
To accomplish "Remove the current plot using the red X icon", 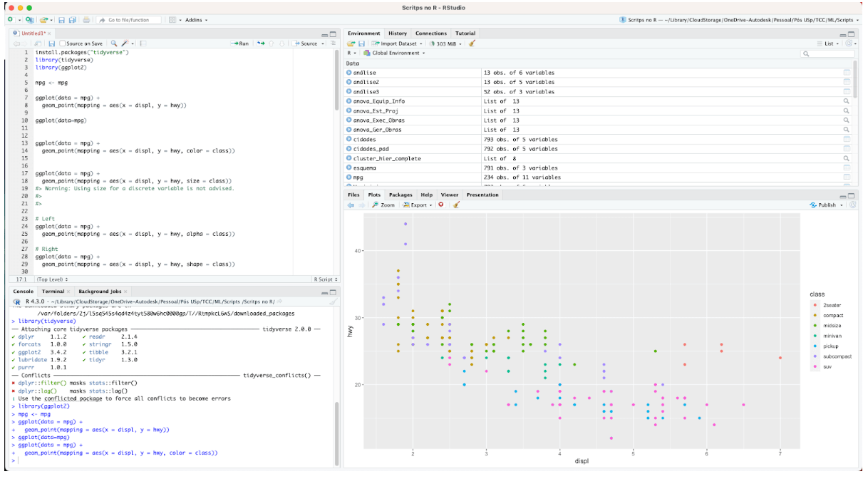I will point(440,205).
